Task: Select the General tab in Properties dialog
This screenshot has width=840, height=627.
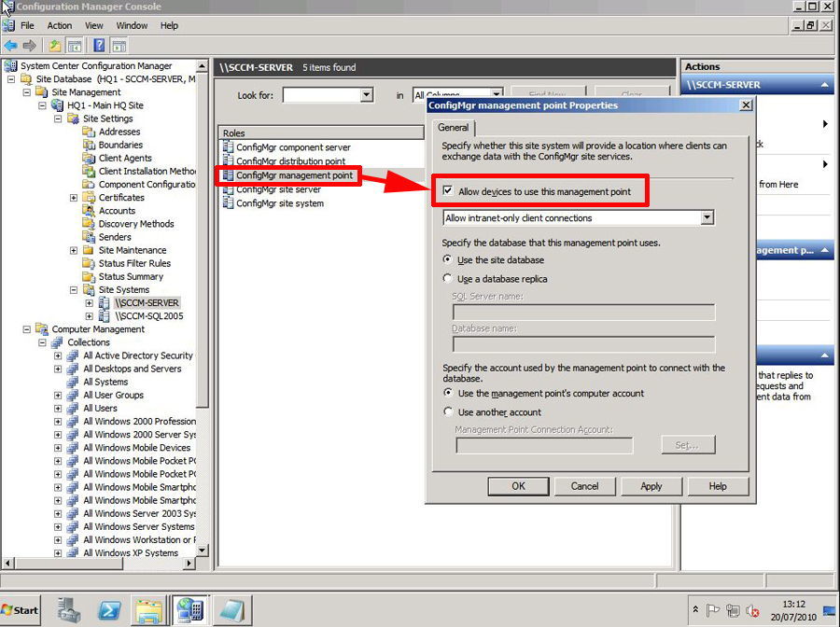Action: click(x=454, y=128)
